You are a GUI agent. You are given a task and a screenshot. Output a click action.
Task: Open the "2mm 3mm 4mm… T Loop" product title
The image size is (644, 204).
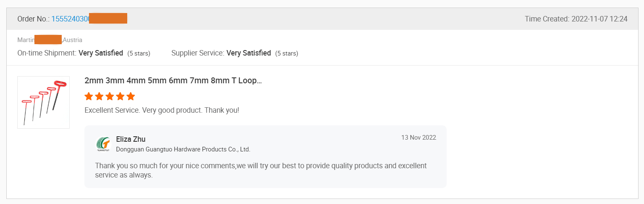[173, 80]
